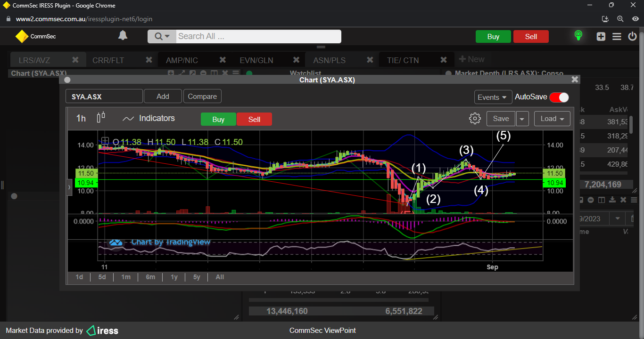Switch to the LRS/AVZ tab
644x339 pixels.
[34, 60]
